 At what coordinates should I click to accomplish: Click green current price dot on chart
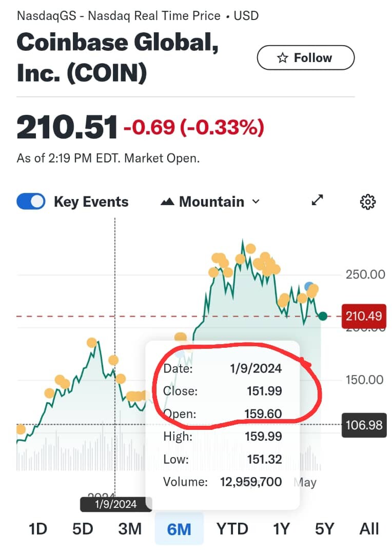click(322, 316)
